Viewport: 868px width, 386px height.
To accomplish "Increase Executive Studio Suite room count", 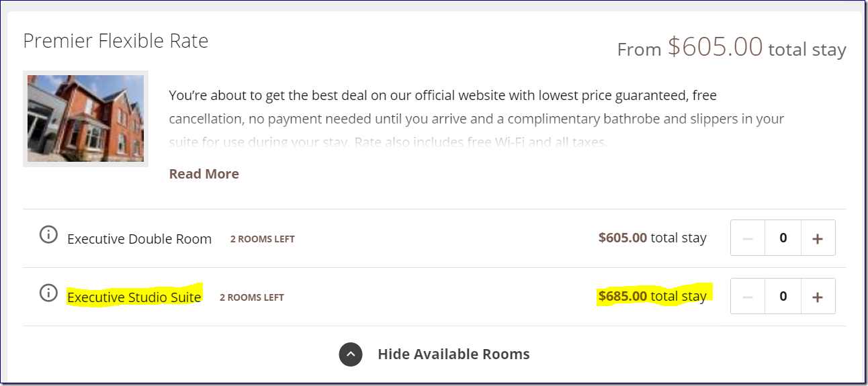I will click(x=818, y=297).
